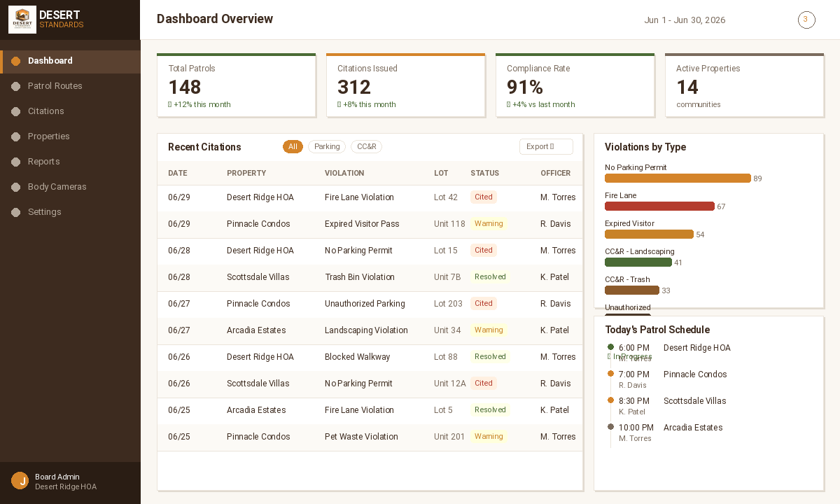Viewport: 840px width, 504px height.
Task: Sort table by Status column header
Action: point(485,174)
